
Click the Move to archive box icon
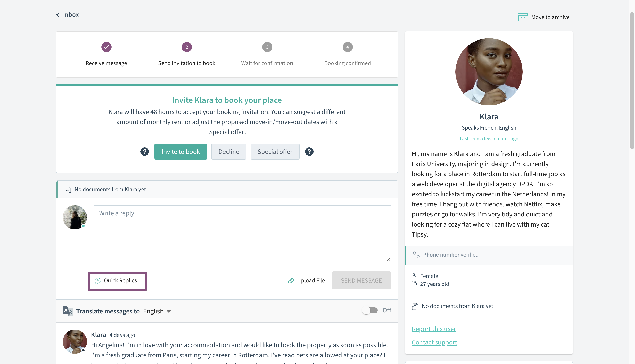pos(522,17)
